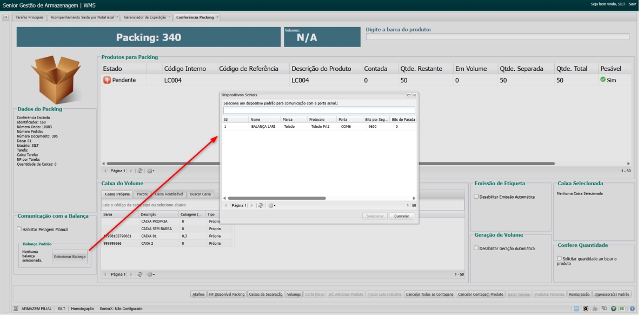The width and height of the screenshot is (644, 320).
Task: Click the serial device search field
Action: (319, 110)
